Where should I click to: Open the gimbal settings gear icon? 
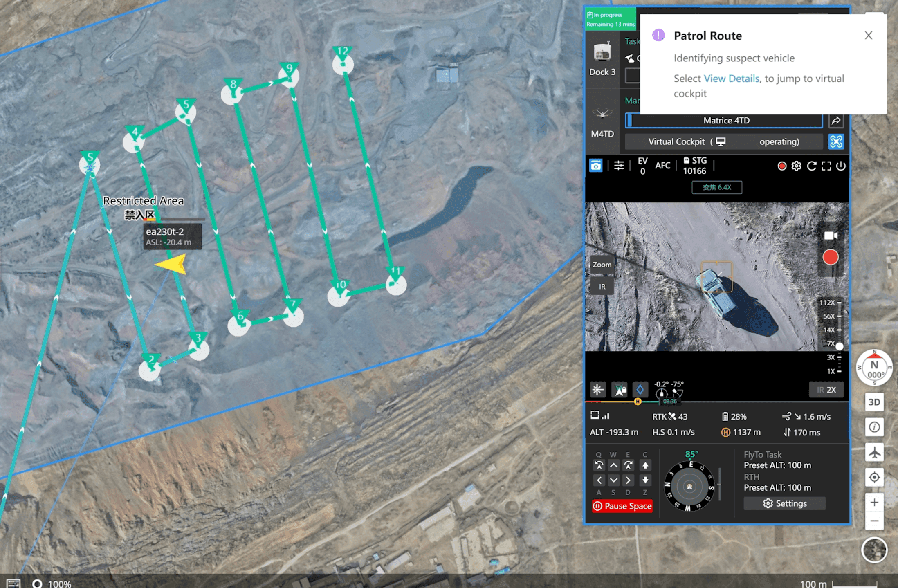(796, 166)
